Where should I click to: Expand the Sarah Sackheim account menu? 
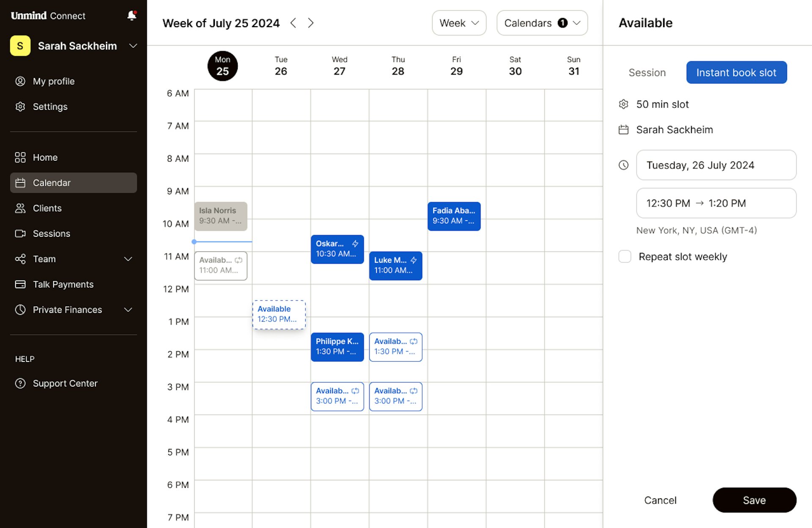tap(133, 46)
